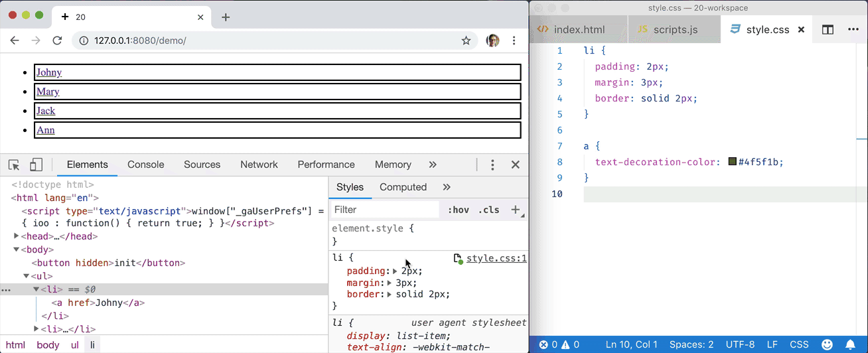
Task: Click the Johny link on page
Action: click(x=49, y=72)
